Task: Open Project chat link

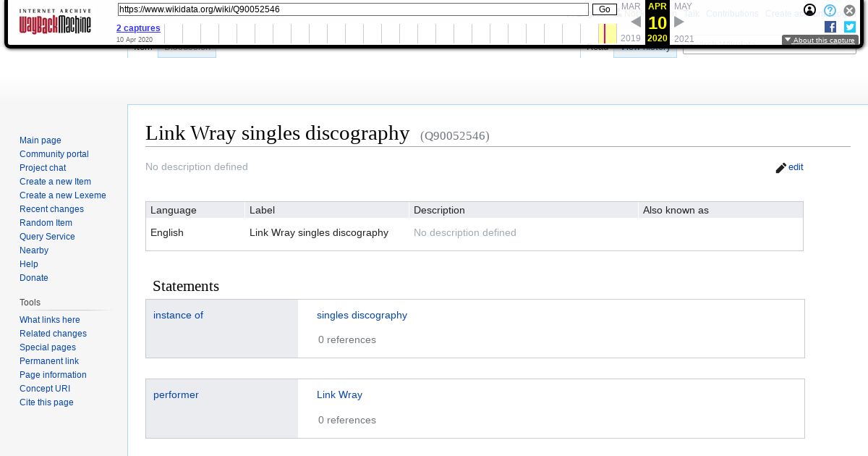Action: tap(43, 168)
